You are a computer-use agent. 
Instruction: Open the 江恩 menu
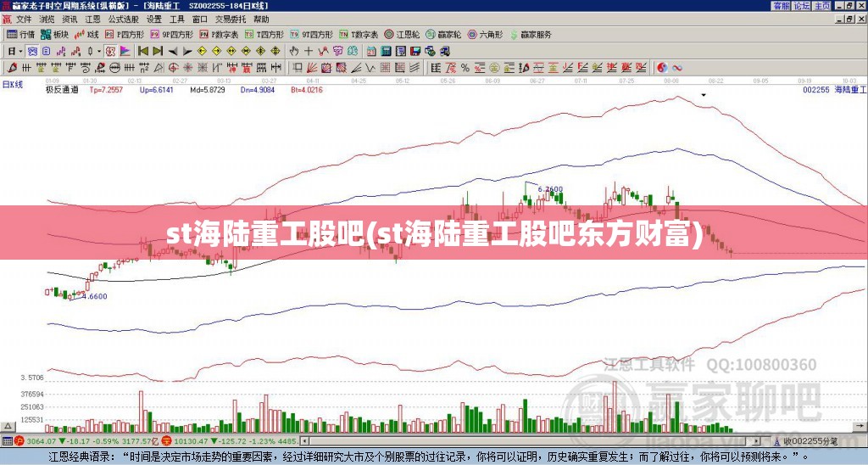[x=92, y=20]
